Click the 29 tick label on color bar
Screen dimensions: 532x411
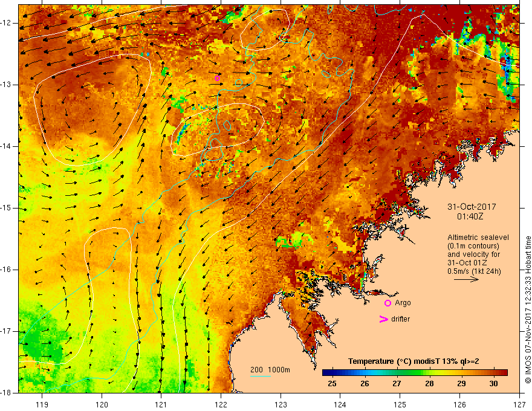(461, 384)
